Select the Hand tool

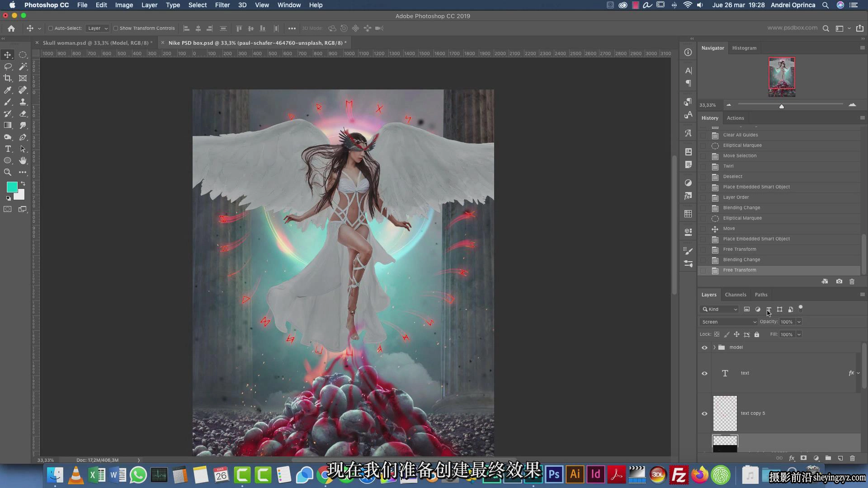pyautogui.click(x=23, y=160)
